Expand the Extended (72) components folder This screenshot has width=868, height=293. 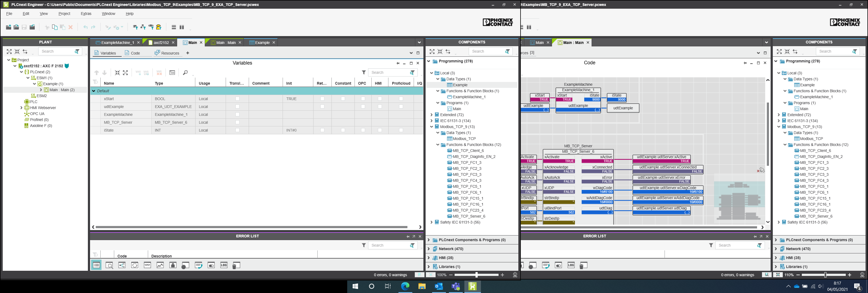(431, 115)
